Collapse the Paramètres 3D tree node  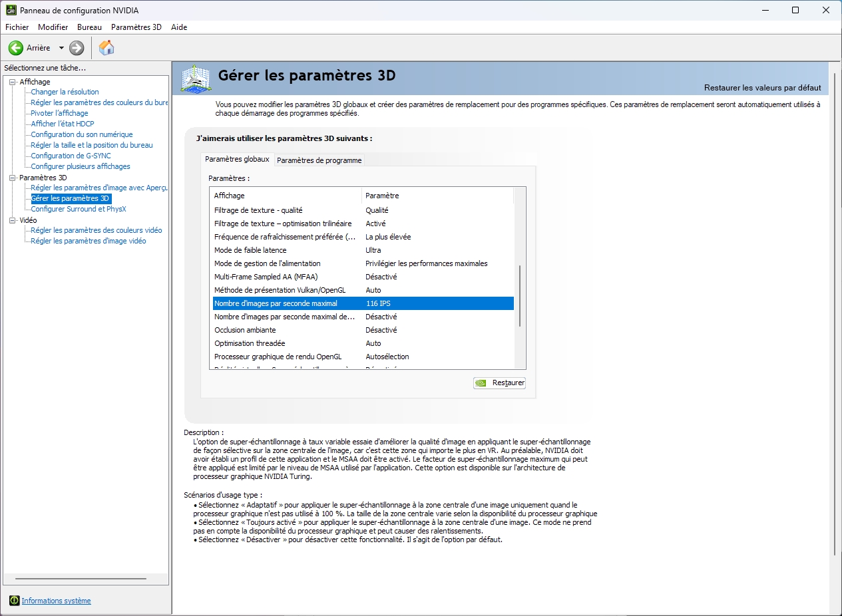(x=12, y=178)
